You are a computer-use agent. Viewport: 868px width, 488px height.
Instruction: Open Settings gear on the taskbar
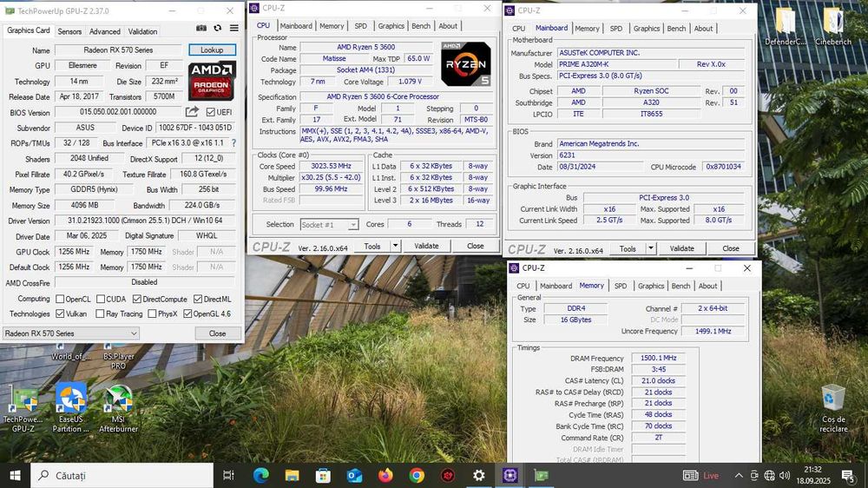(x=479, y=475)
